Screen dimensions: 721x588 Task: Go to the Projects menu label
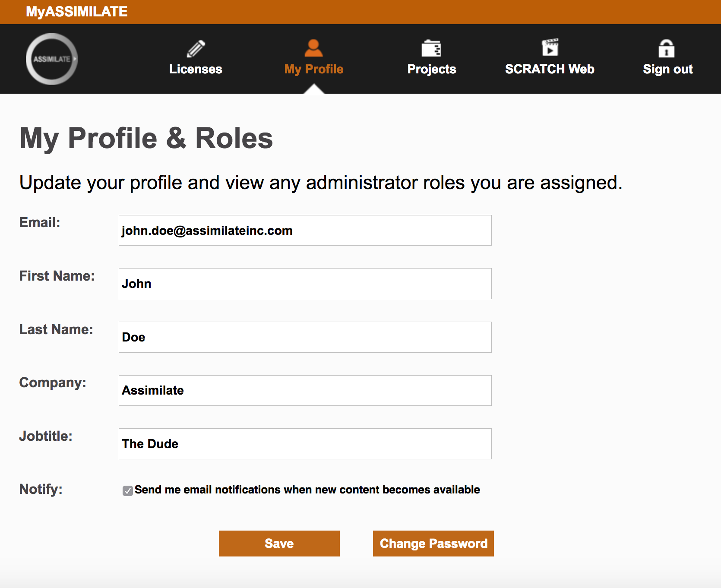[x=432, y=70]
